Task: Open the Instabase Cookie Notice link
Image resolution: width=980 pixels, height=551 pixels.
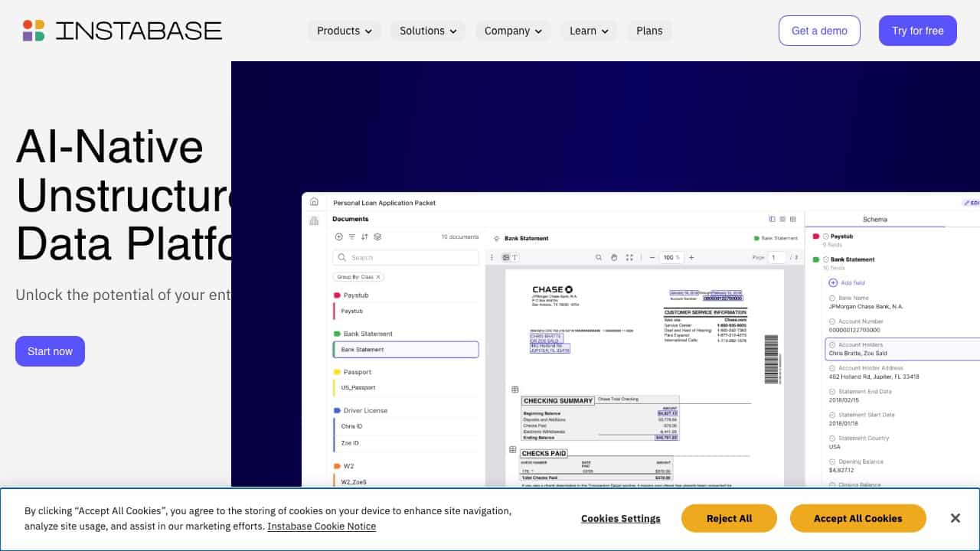Action: 322,526
